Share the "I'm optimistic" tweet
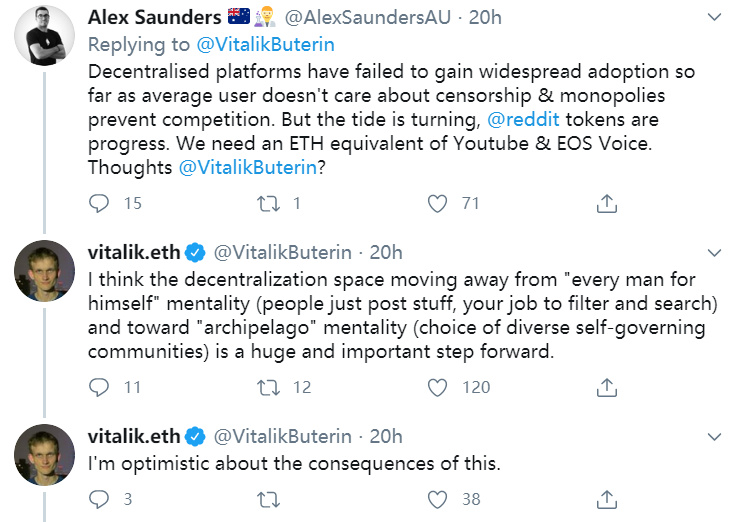This screenshot has width=732, height=522. (x=605, y=499)
